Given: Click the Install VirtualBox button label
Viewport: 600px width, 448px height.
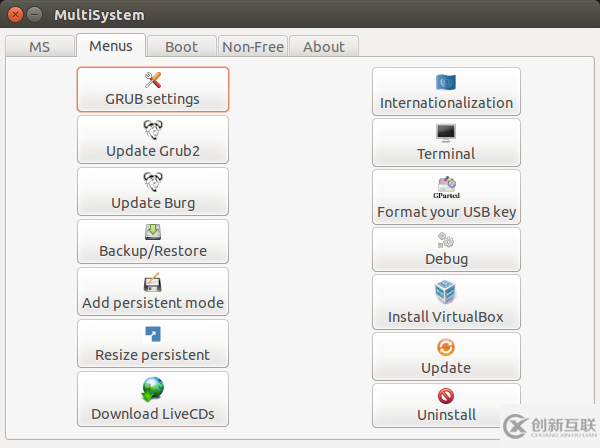Looking at the screenshot, I should pyautogui.click(x=446, y=317).
